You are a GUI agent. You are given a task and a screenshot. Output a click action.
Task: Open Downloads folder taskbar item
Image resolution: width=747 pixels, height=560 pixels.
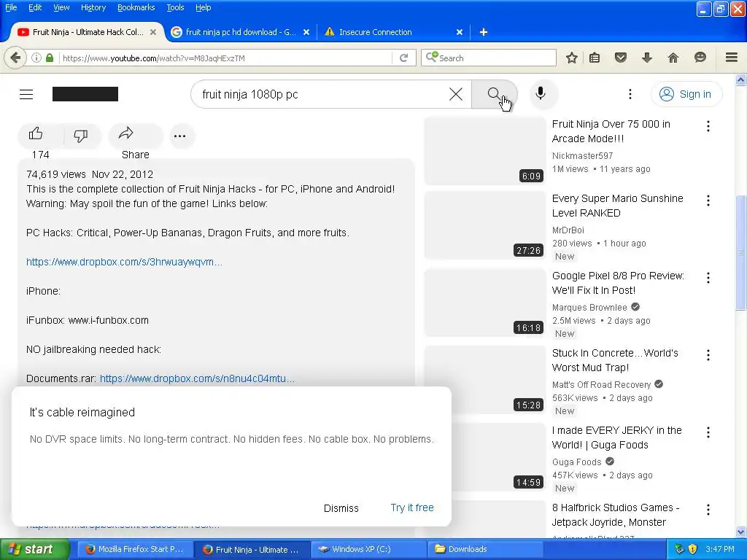pyautogui.click(x=485, y=549)
